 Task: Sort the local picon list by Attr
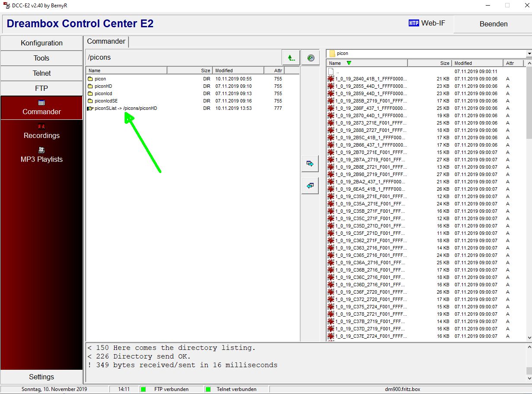pyautogui.click(x=513, y=63)
